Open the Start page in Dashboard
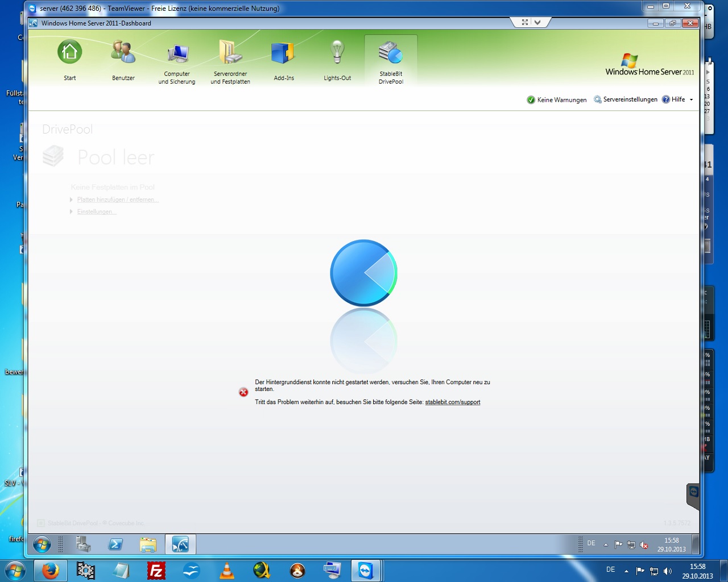Viewport: 728px width, 582px height. tap(69, 61)
